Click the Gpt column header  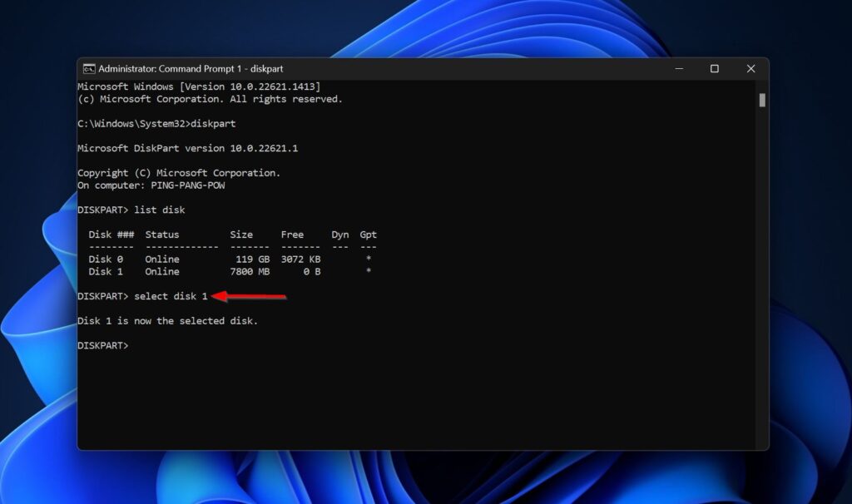368,235
